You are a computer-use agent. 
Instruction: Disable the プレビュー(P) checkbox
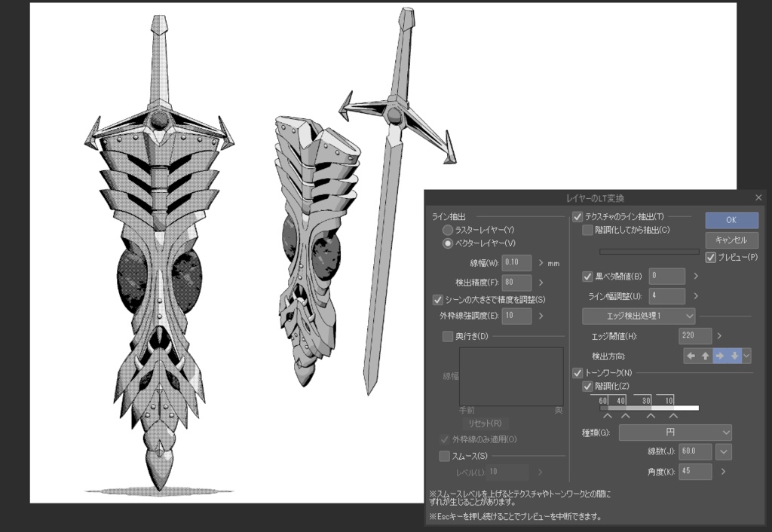(709, 256)
